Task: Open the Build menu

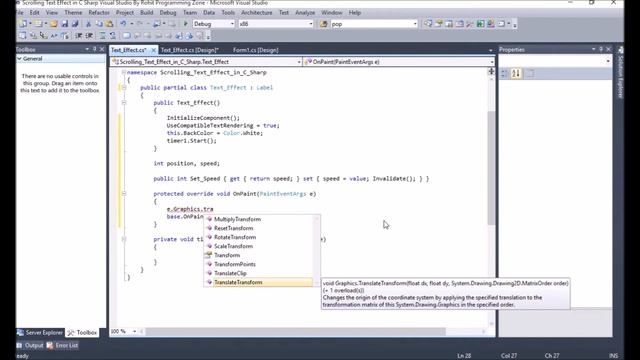Action: point(147,13)
